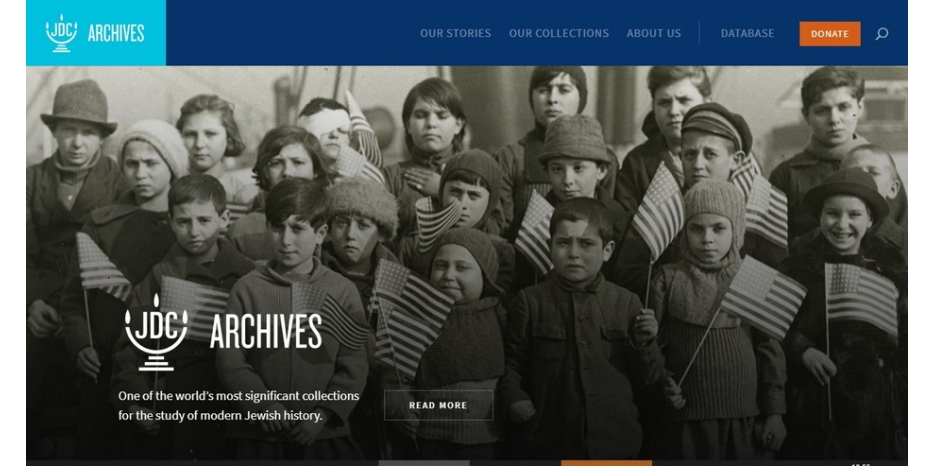934x466 pixels.
Task: Click the large ARCHIVES title over the photo
Action: point(266,331)
